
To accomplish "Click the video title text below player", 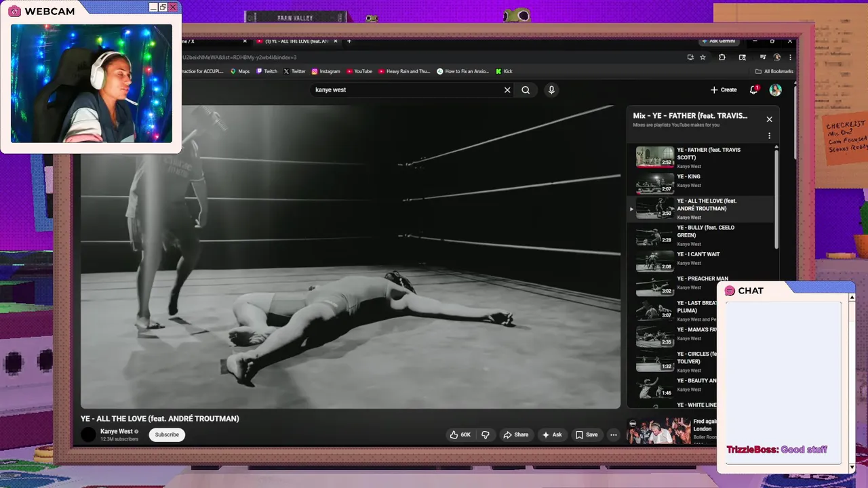I will 160,419.
